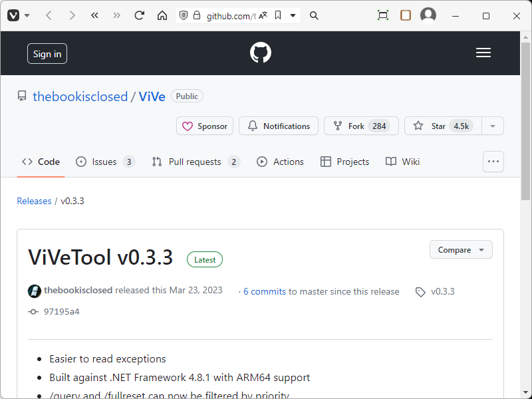Click the ViVeTool v0.3.3 heading
532x399 pixels.
click(100, 257)
